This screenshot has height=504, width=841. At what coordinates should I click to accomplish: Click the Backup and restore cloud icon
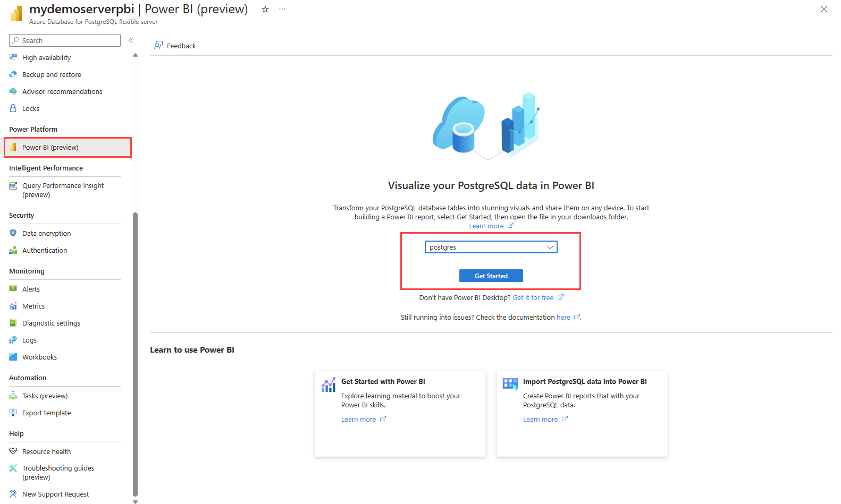(x=13, y=74)
